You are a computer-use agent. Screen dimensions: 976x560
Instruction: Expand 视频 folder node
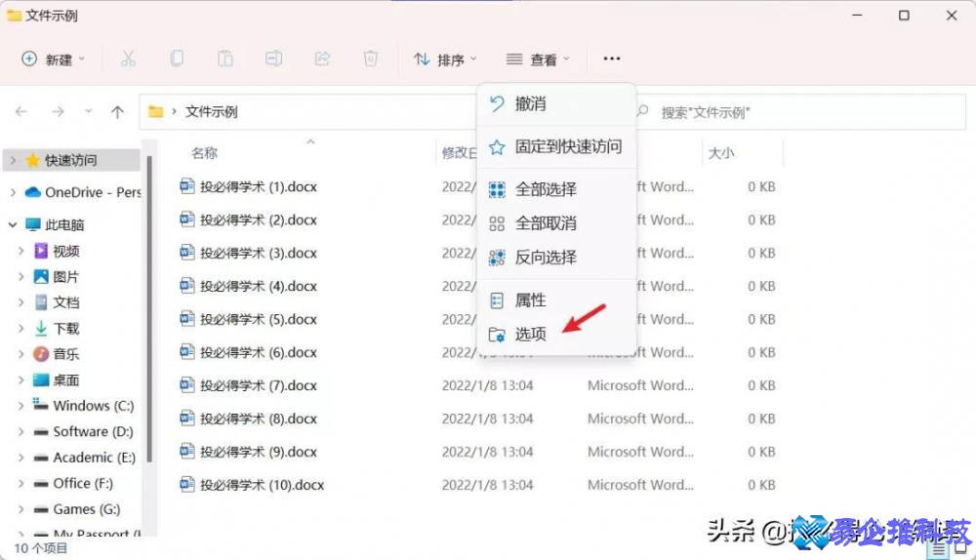[x=21, y=251]
